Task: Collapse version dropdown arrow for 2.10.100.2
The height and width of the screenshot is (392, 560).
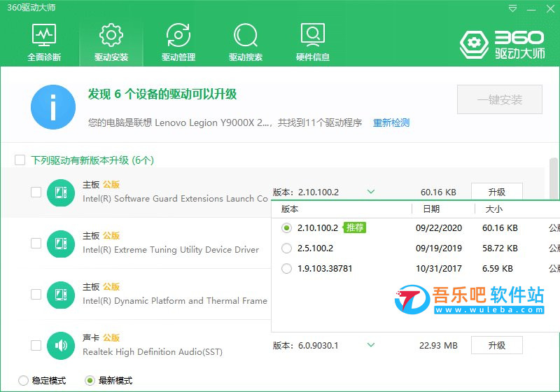Action: tap(371, 192)
